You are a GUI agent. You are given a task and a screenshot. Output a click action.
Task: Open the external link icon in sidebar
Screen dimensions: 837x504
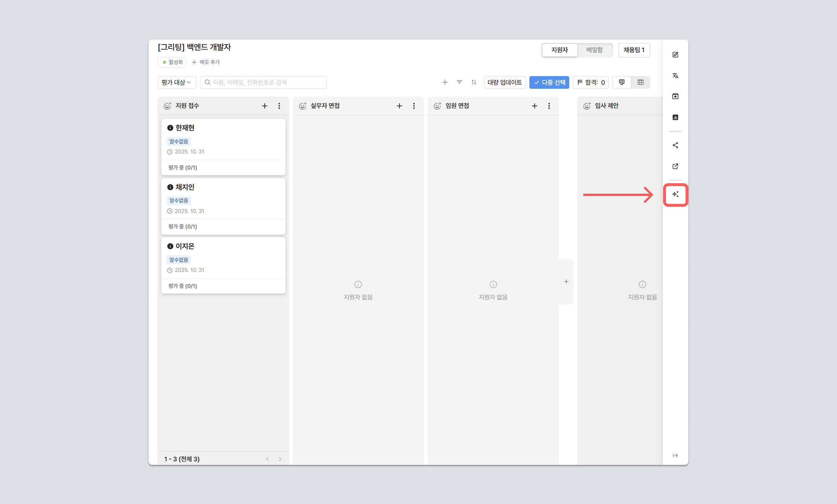[675, 166]
